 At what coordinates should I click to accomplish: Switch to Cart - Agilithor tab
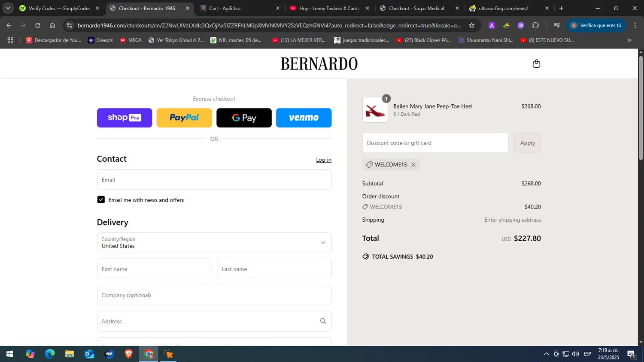click(239, 8)
